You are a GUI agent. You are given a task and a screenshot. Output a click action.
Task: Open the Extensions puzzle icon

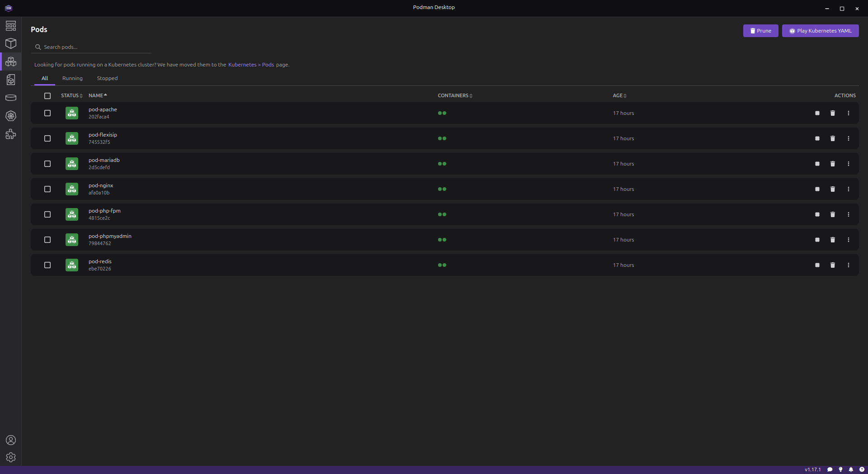11,134
